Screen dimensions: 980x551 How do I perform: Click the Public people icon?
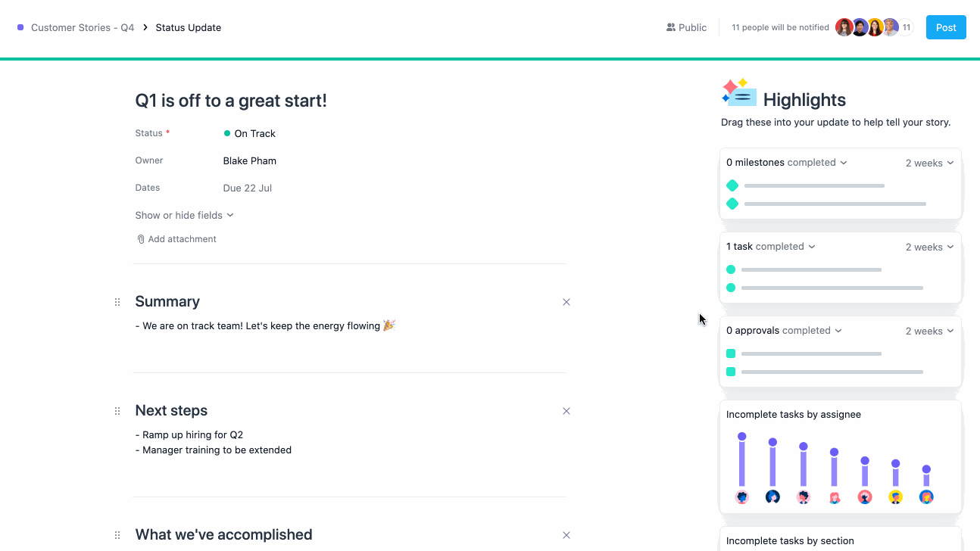point(670,28)
